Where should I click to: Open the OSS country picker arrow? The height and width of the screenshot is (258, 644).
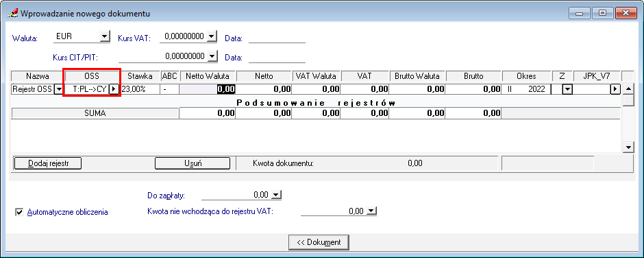point(114,89)
